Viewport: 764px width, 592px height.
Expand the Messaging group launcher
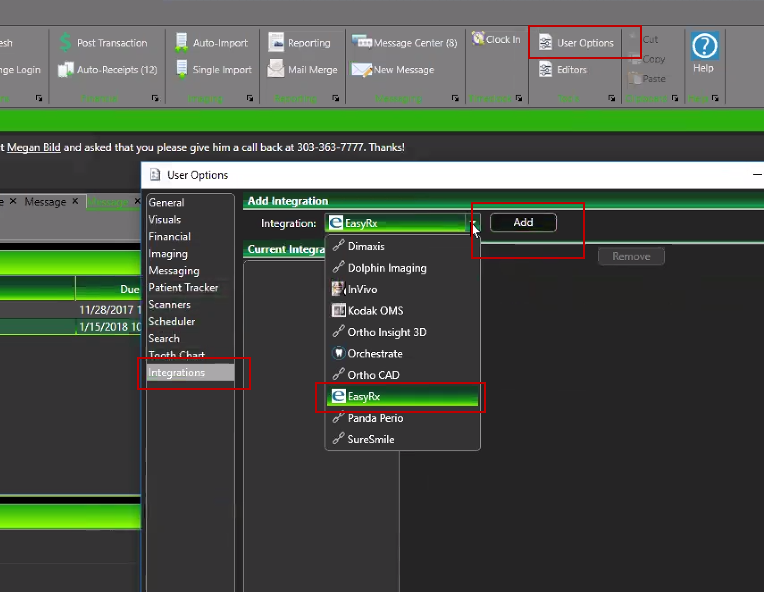click(455, 98)
